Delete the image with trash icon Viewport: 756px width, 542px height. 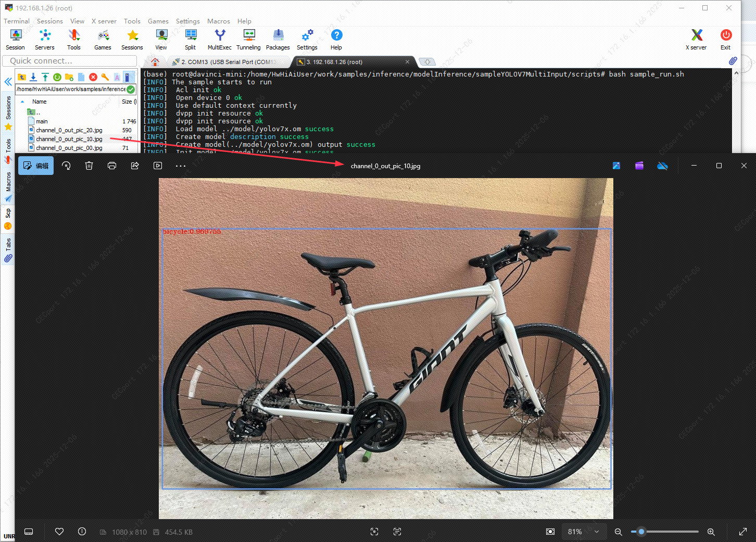[x=89, y=166]
